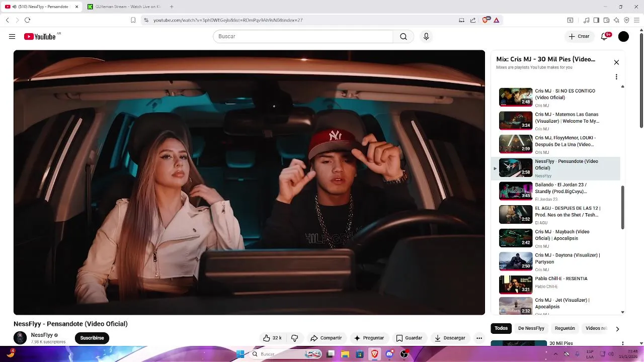
Task: Switch to the Hernan Stream Kick tab
Action: (124, 7)
